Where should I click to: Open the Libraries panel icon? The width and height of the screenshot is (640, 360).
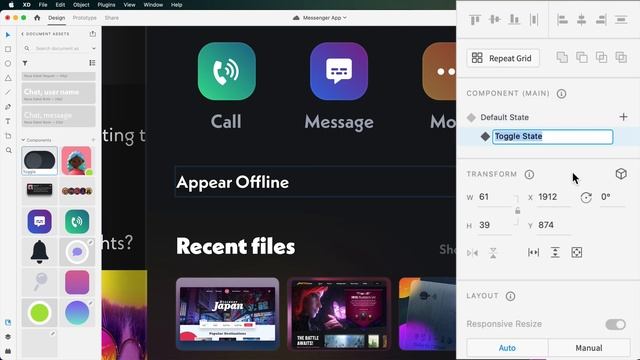(x=8, y=322)
